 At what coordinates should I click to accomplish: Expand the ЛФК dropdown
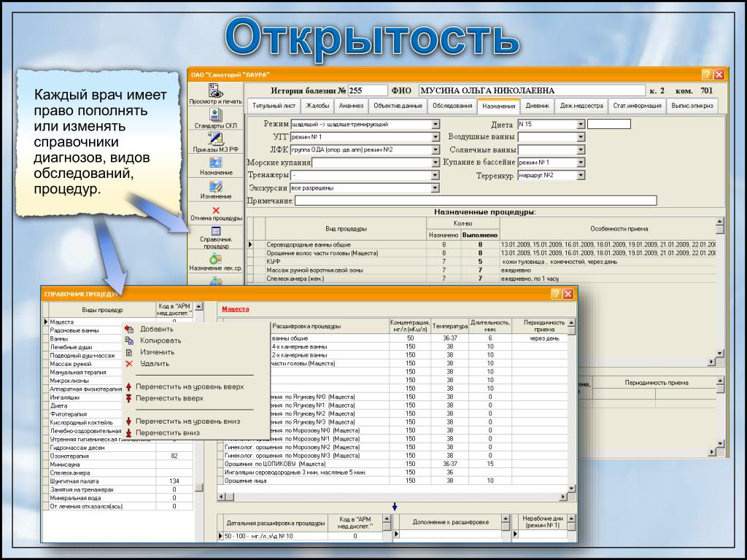(436, 149)
